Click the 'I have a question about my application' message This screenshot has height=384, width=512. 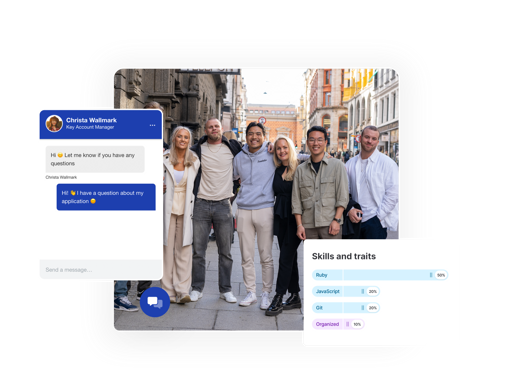[x=106, y=197]
